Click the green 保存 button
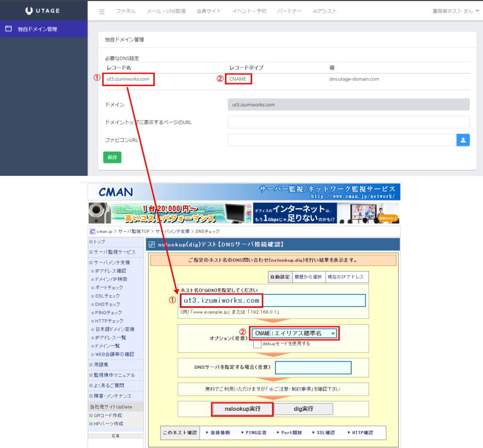This screenshot has height=448, width=483. coord(112,158)
